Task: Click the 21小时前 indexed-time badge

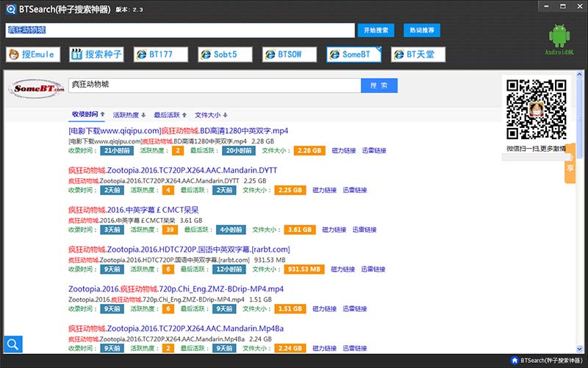Action: (x=117, y=151)
